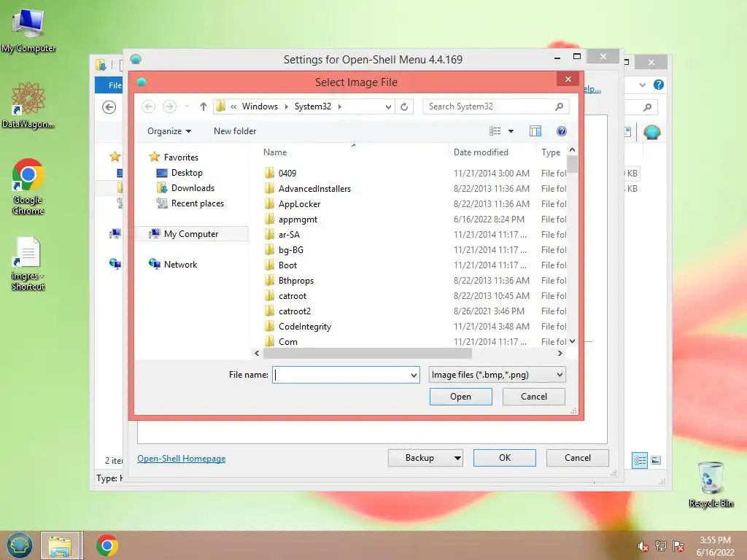Go up one folder level with Up arrow
The width and height of the screenshot is (747, 560).
pos(204,106)
